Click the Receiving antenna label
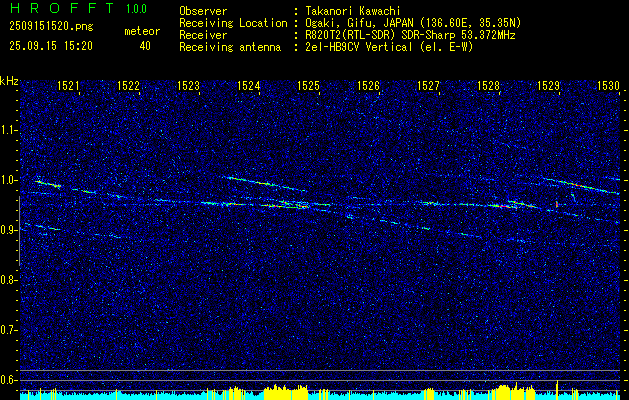This screenshot has width=629, height=400. [x=230, y=47]
